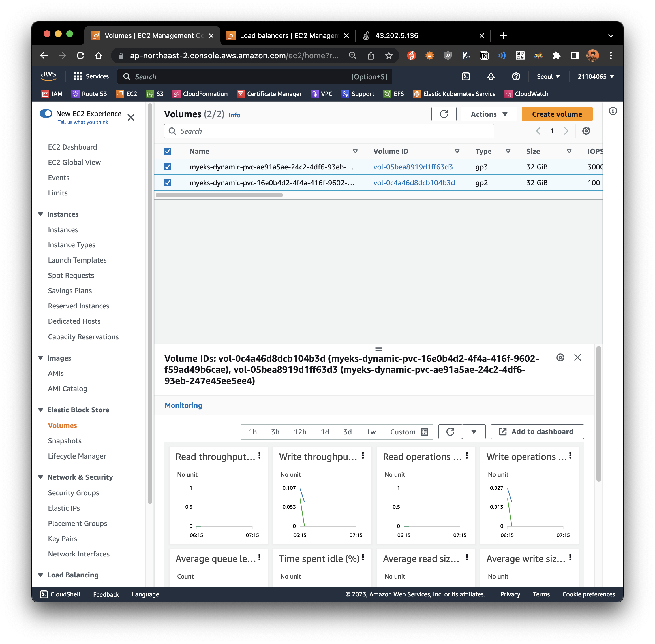Select the 1h time range

253,432
